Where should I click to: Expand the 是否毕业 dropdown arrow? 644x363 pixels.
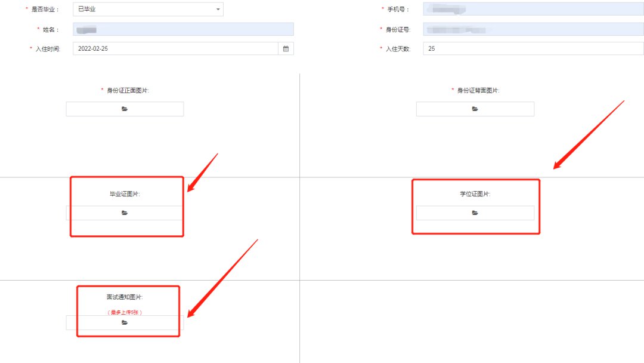[x=218, y=9]
